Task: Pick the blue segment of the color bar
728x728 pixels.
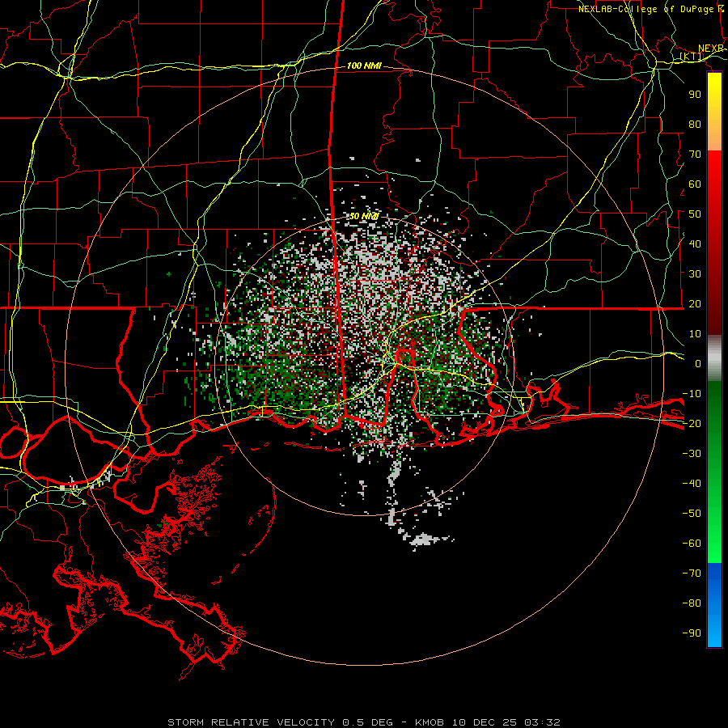Action: [x=714, y=604]
